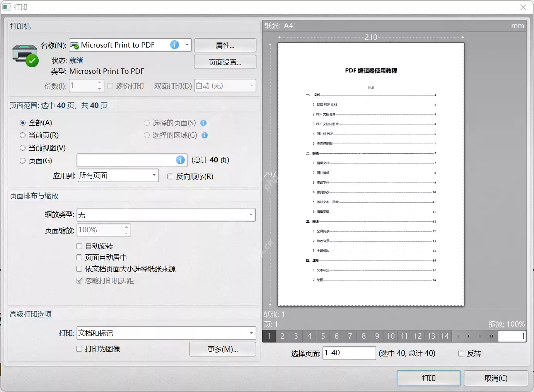Increase copies using the 份数 stepper up arrow

[99, 82]
